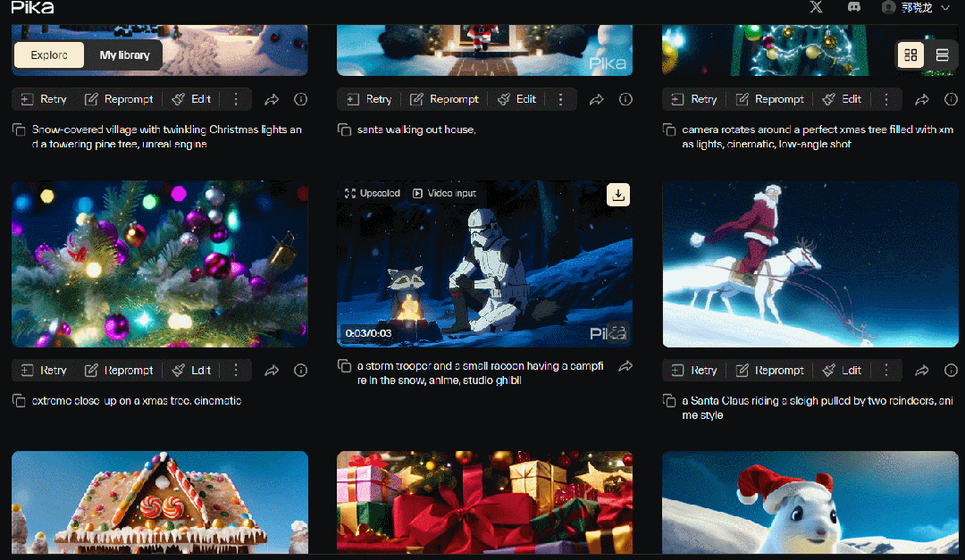The width and height of the screenshot is (965, 560).
Task: Reprompt the extreme close up xmas tree video
Action: [119, 370]
